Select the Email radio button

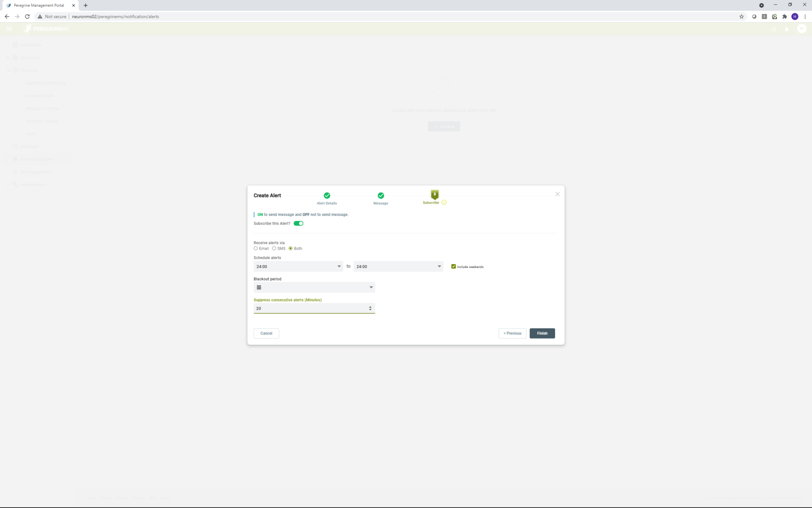(255, 248)
